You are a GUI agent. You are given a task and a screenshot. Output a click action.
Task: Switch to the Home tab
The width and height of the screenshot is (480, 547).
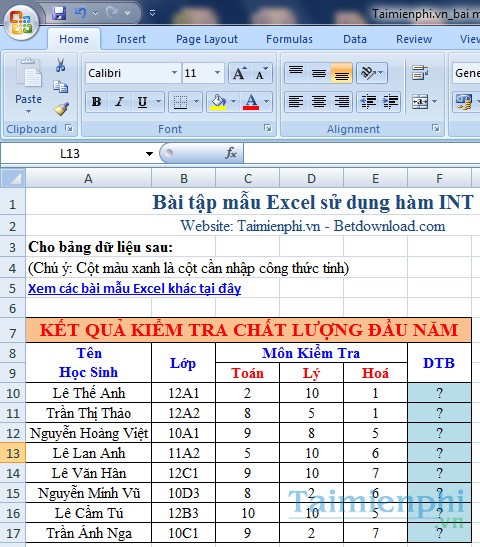(74, 39)
